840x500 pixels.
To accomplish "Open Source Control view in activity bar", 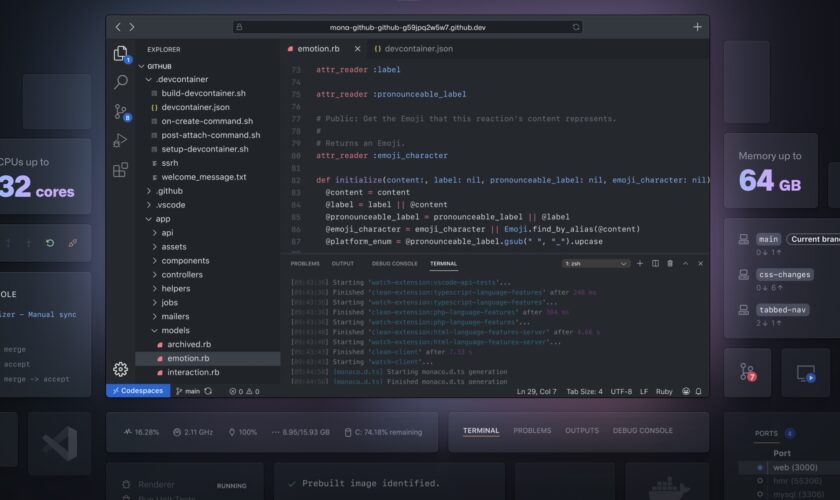I will pos(121,111).
